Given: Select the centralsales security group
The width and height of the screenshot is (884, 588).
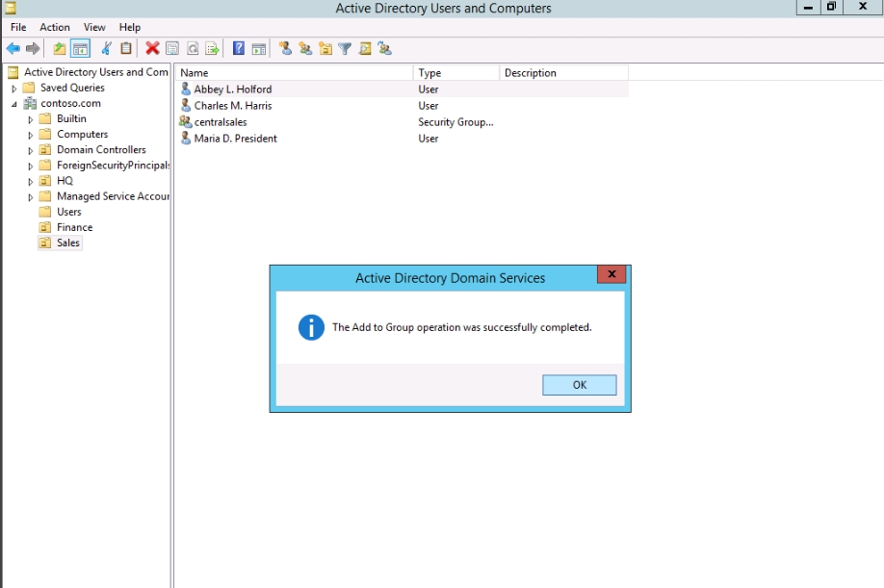Looking at the screenshot, I should [221, 121].
